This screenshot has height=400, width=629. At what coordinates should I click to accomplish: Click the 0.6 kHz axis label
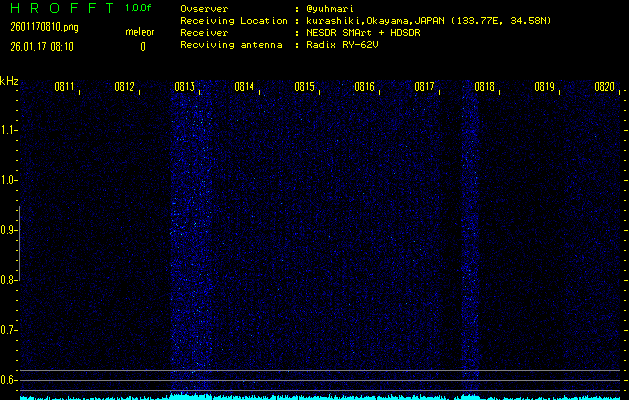(8, 380)
